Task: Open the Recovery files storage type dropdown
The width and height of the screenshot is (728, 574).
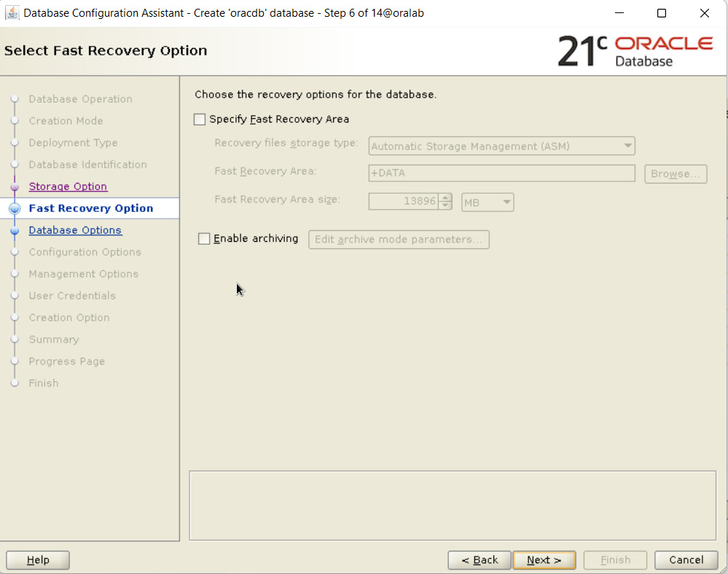Action: 627,146
